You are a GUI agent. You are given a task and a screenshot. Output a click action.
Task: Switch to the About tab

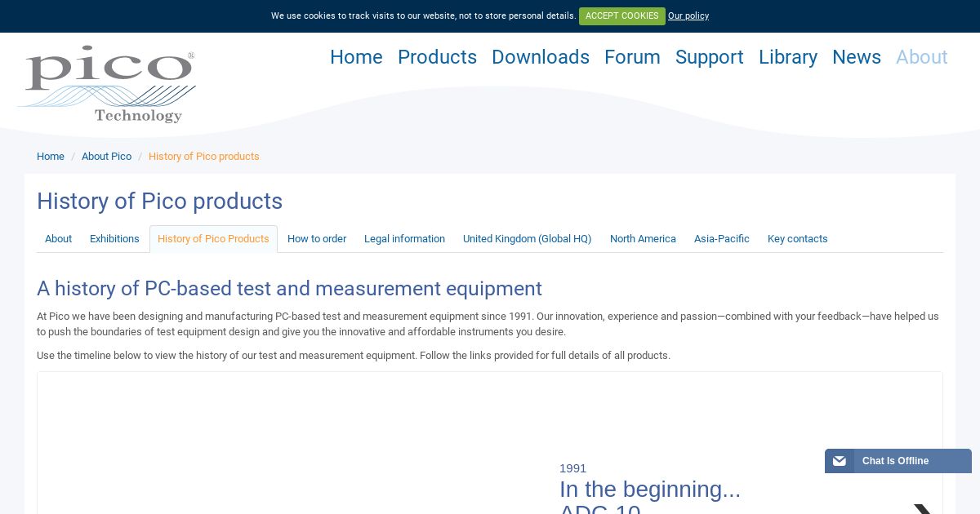[59, 239]
